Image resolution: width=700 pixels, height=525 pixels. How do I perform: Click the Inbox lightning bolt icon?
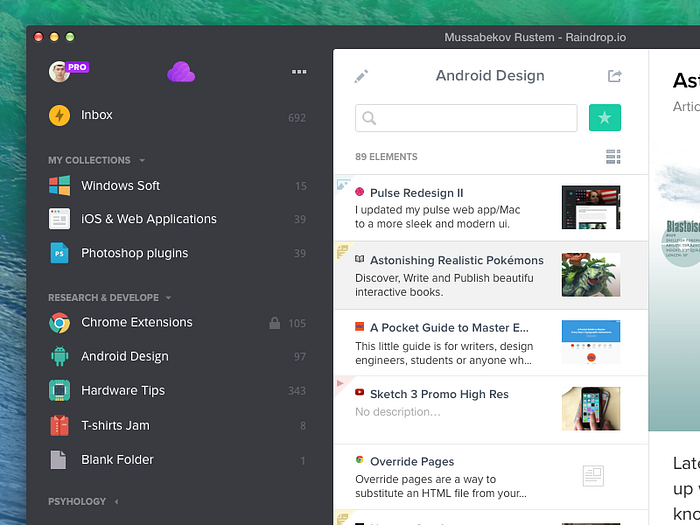point(59,115)
